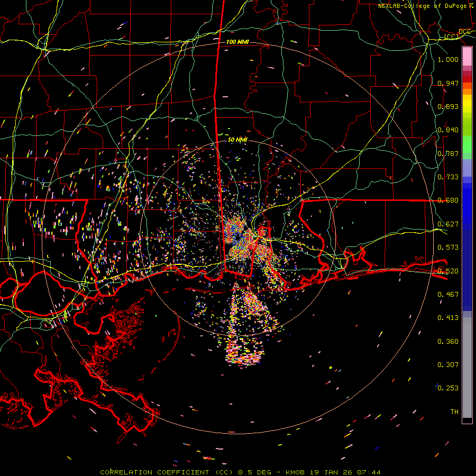476x476 pixels.
Task: Select the 0.253 color scale value
Action: [448, 388]
